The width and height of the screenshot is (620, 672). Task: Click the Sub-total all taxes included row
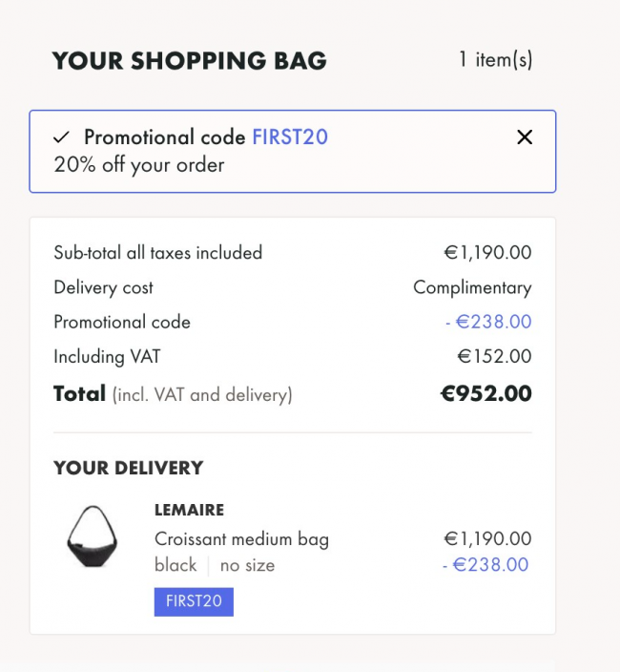293,252
